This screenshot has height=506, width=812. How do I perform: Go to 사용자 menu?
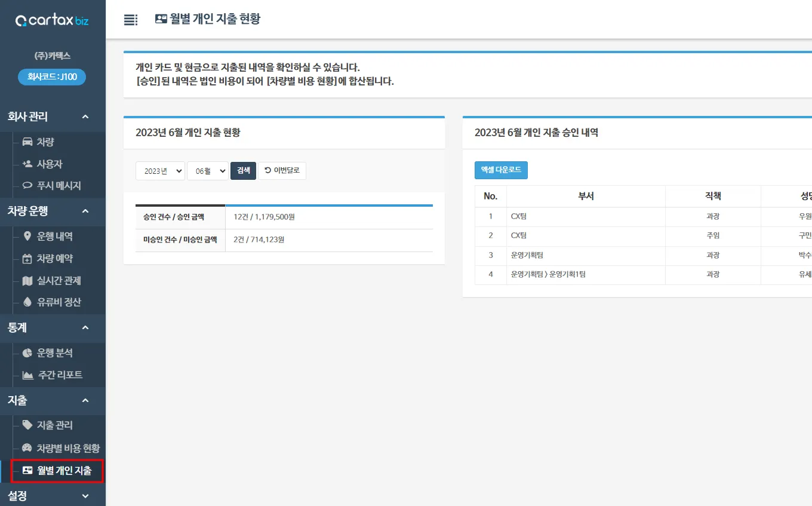pyautogui.click(x=50, y=164)
